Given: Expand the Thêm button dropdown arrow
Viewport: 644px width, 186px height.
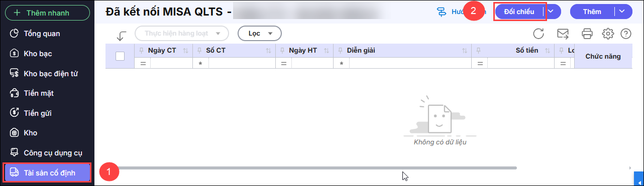Looking at the screenshot, I should coord(623,12).
